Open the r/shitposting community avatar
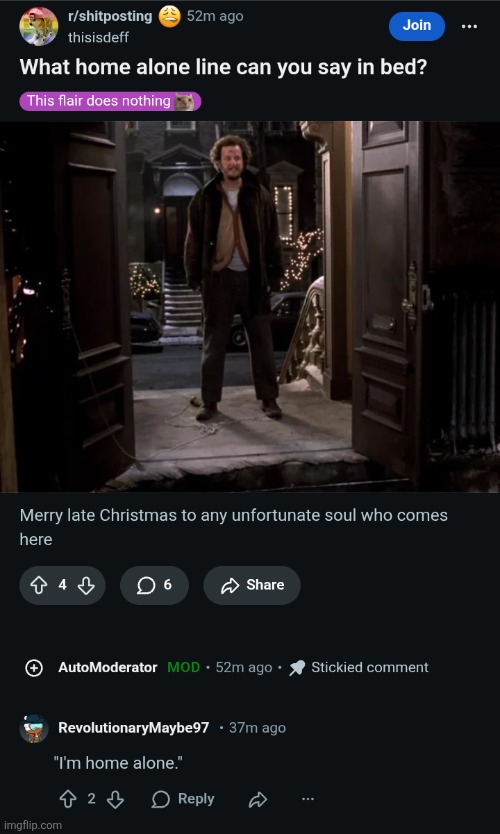 click(39, 26)
